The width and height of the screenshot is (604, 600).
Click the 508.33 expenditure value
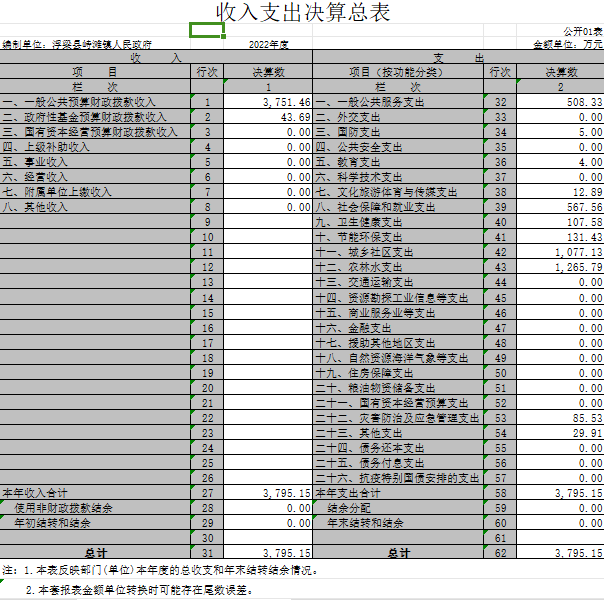tap(561, 102)
